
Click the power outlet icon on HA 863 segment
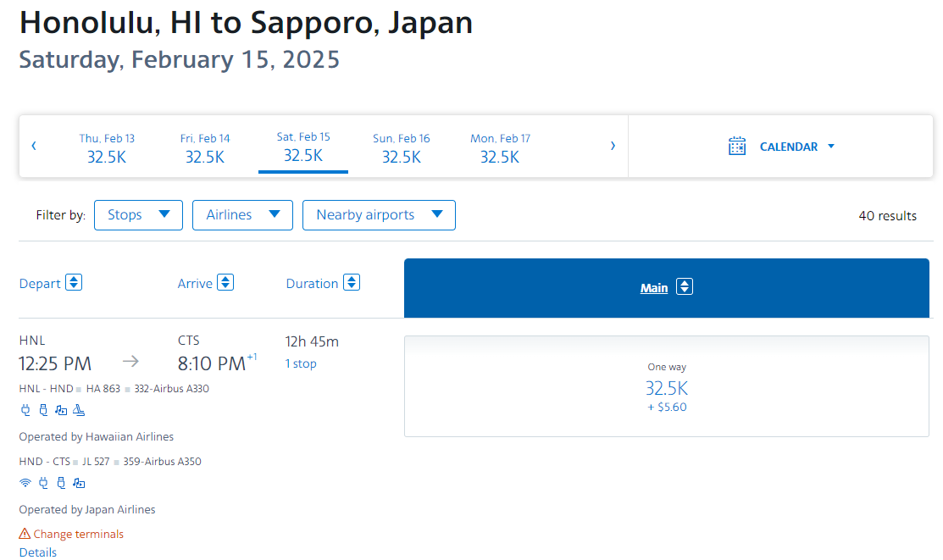25,410
